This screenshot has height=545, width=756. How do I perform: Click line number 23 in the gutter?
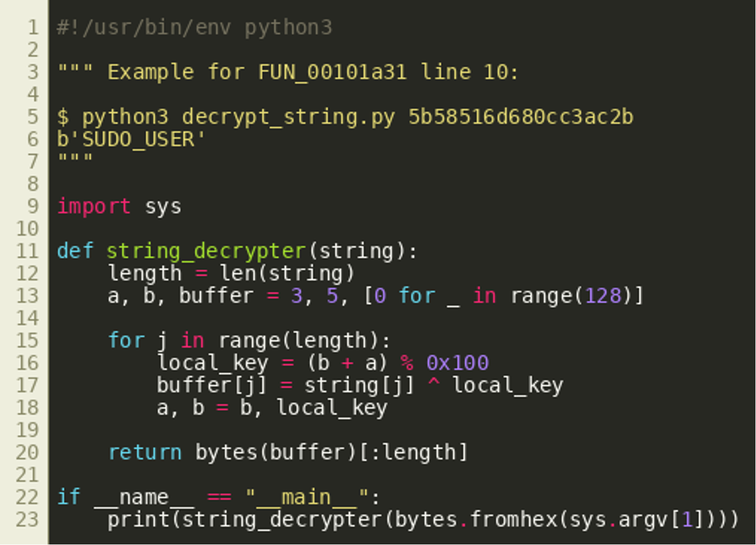[27, 519]
